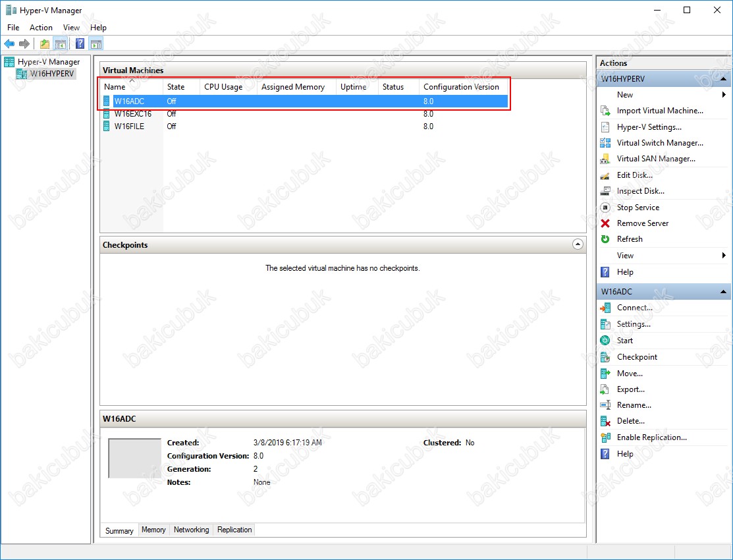Click the Settings icon under W16ADC actions
The image size is (733, 560).
click(605, 324)
